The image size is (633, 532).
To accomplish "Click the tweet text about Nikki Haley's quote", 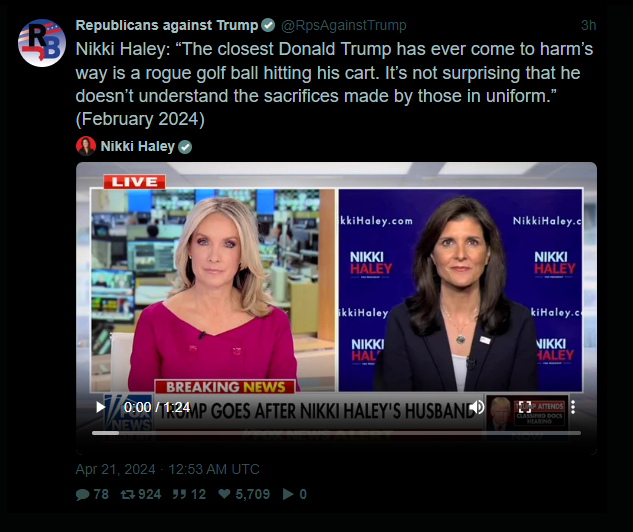I will [334, 84].
